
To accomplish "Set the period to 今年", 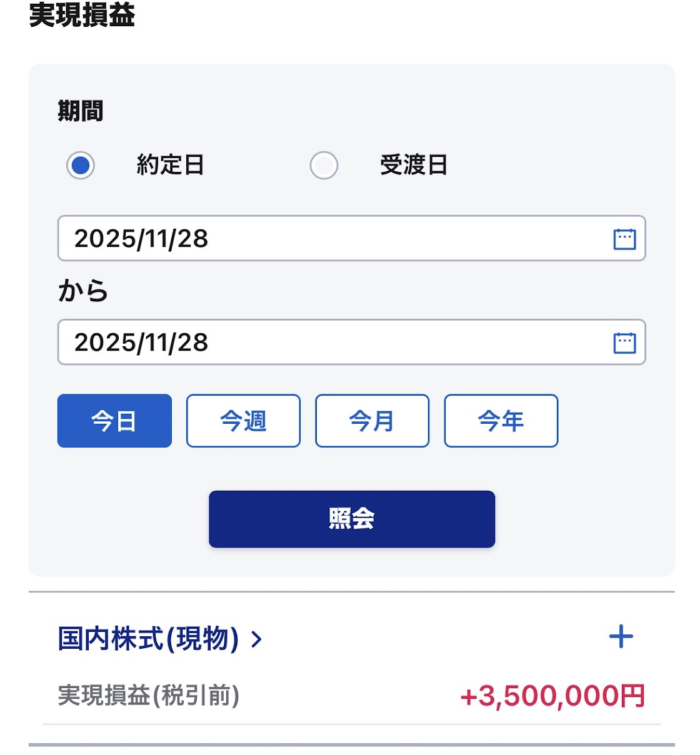I will coord(501,421).
